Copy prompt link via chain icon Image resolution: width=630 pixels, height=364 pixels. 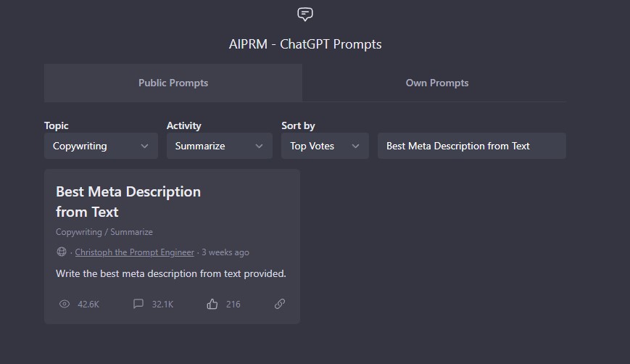[280, 304]
